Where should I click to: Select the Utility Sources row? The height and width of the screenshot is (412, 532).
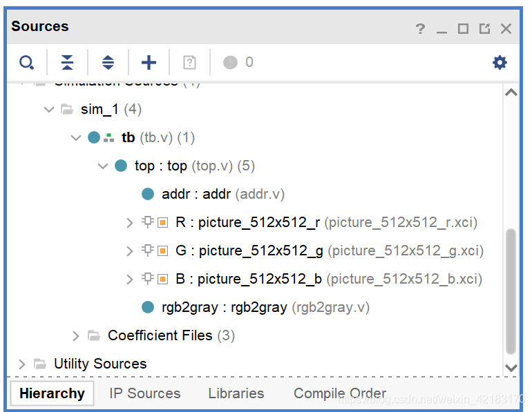click(x=100, y=364)
